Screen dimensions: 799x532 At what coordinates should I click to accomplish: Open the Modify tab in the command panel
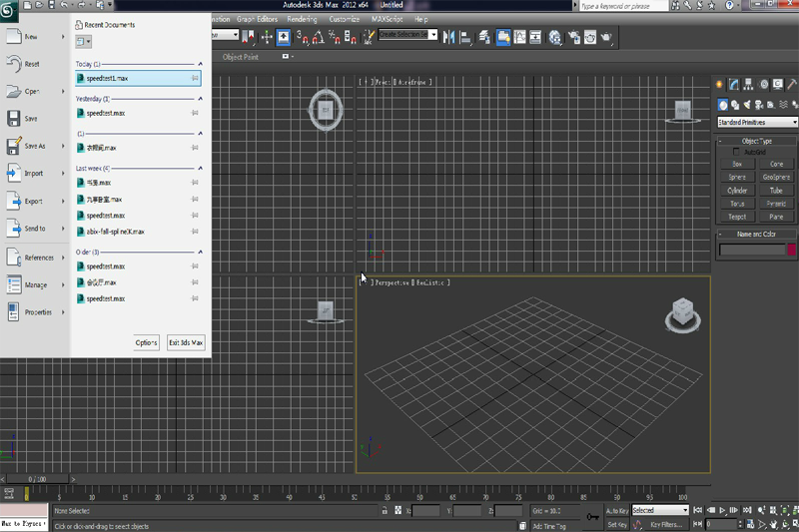coord(734,85)
